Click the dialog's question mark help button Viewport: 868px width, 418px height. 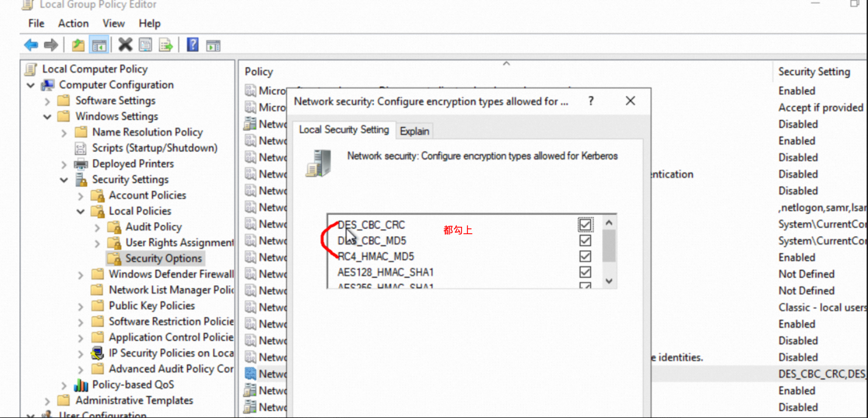[591, 101]
